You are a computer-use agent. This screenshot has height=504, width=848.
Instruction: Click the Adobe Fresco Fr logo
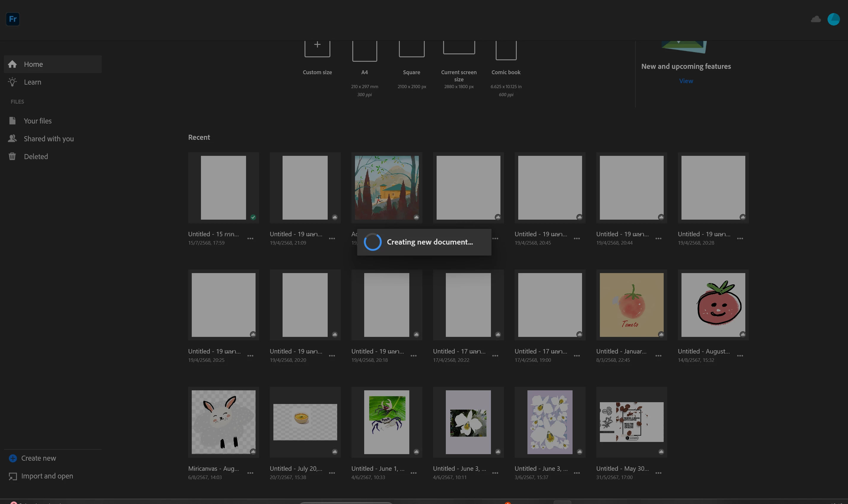[x=12, y=19]
